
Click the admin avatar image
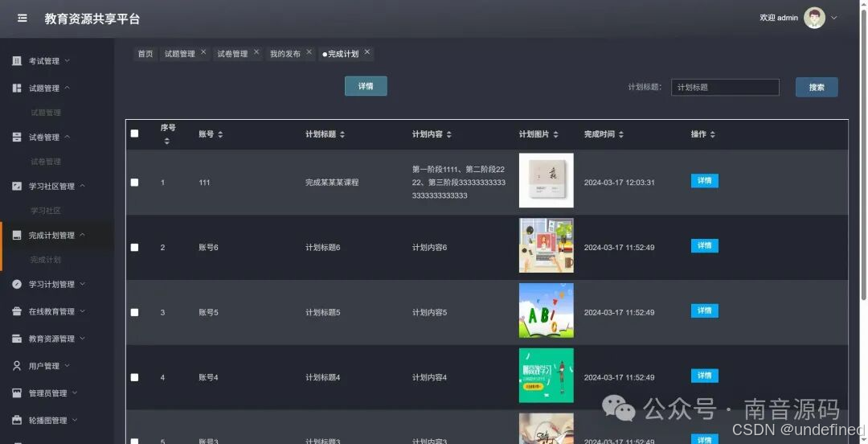coord(814,18)
